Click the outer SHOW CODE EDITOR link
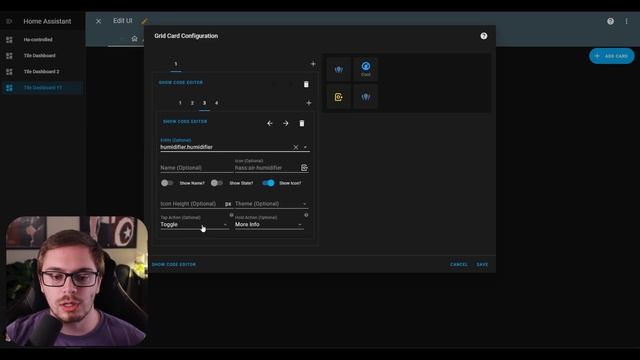Image resolution: width=640 pixels, height=360 pixels. point(181,82)
